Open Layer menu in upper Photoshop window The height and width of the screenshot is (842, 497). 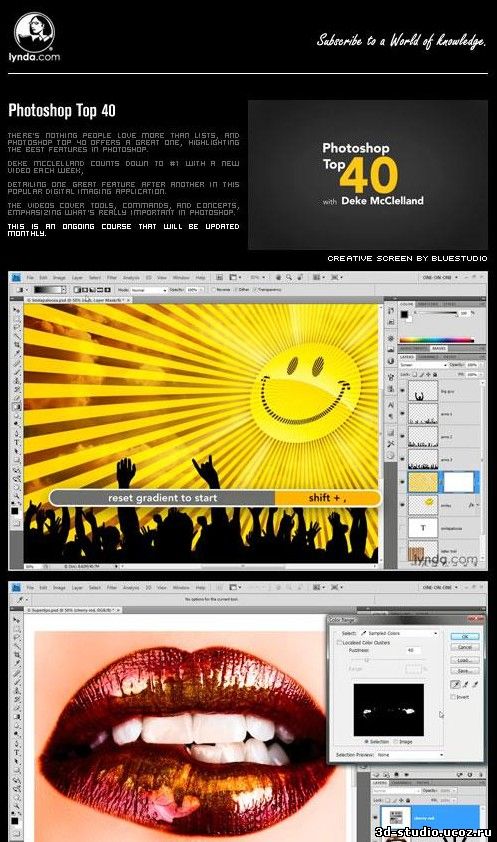tap(78, 278)
